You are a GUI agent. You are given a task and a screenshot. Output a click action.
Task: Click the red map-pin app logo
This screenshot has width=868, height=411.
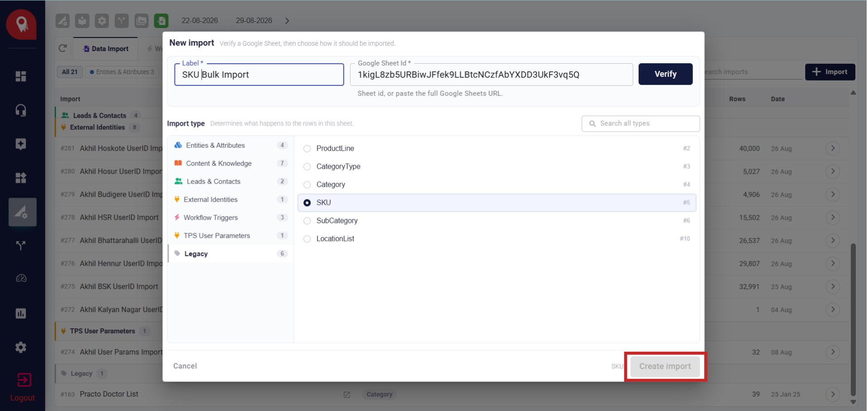click(x=21, y=24)
